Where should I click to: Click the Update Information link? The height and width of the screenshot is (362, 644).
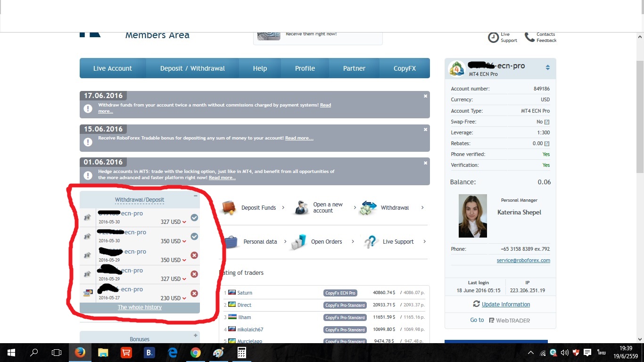(x=506, y=304)
